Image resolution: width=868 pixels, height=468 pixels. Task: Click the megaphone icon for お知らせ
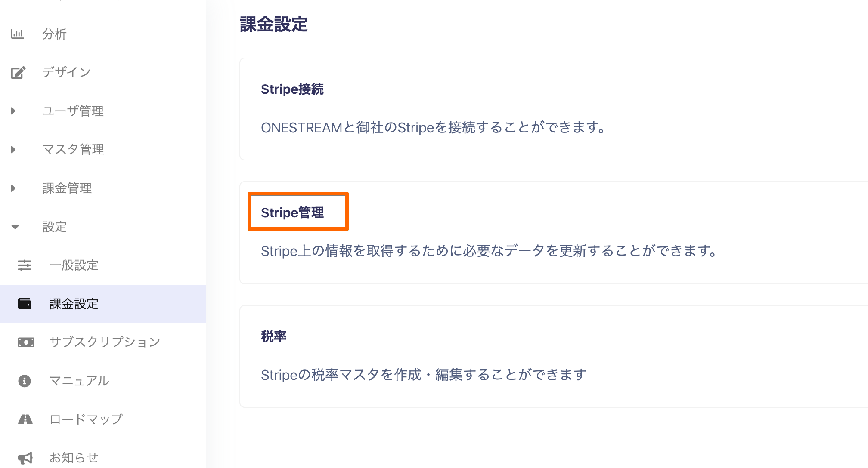tap(25, 458)
